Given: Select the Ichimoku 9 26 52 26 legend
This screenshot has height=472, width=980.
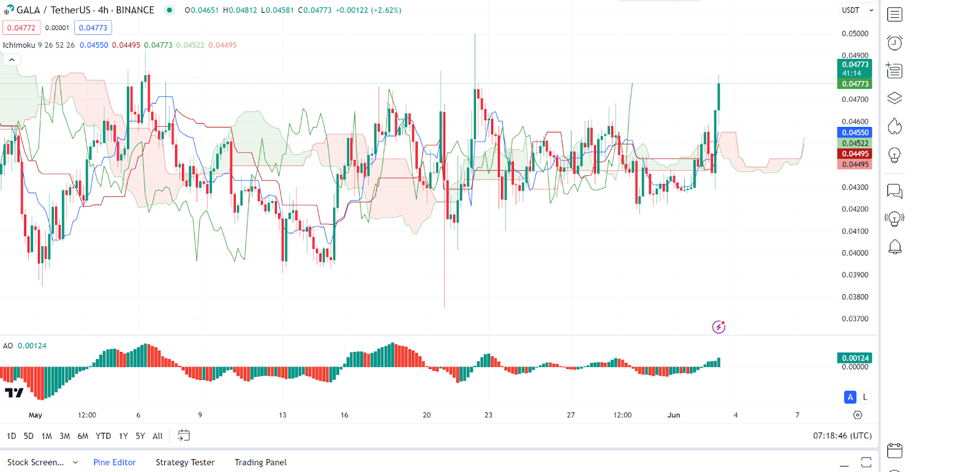Looking at the screenshot, I should click(x=39, y=45).
